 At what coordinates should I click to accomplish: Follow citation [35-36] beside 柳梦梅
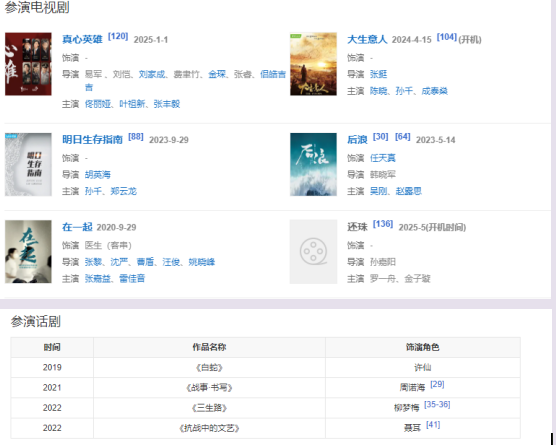click(x=437, y=405)
